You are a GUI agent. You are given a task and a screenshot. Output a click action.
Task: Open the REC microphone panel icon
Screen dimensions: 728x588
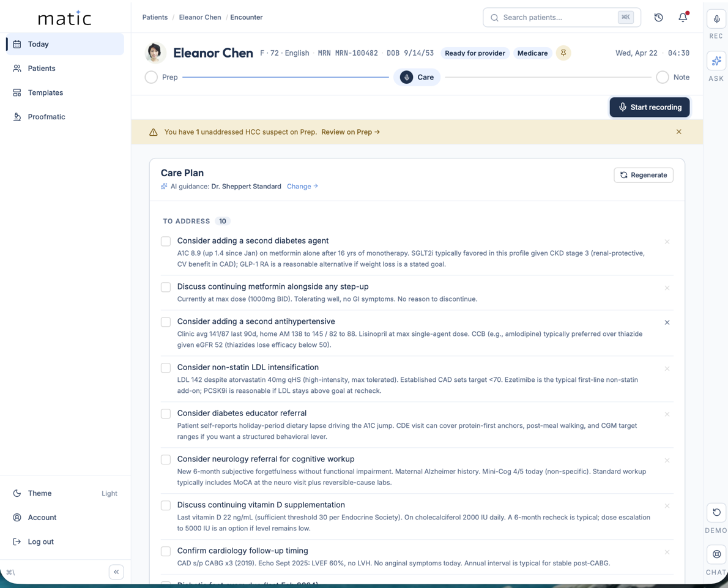[x=716, y=20]
